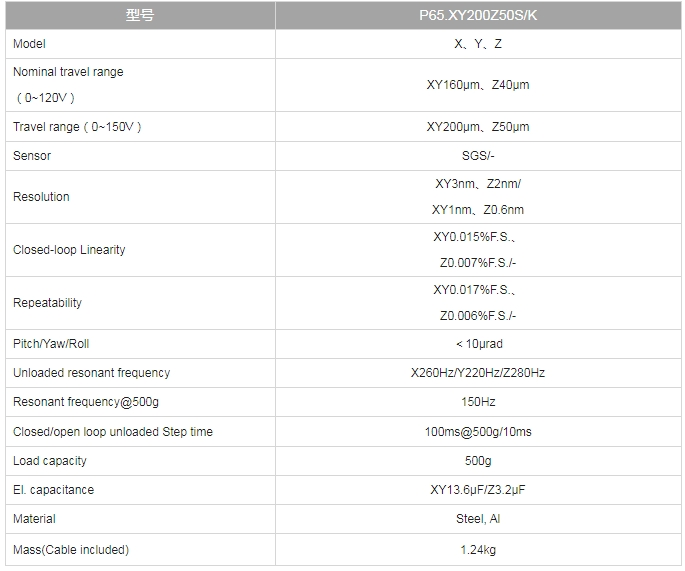Click the Resolution row label
The width and height of the screenshot is (685, 571).
pos(41,197)
